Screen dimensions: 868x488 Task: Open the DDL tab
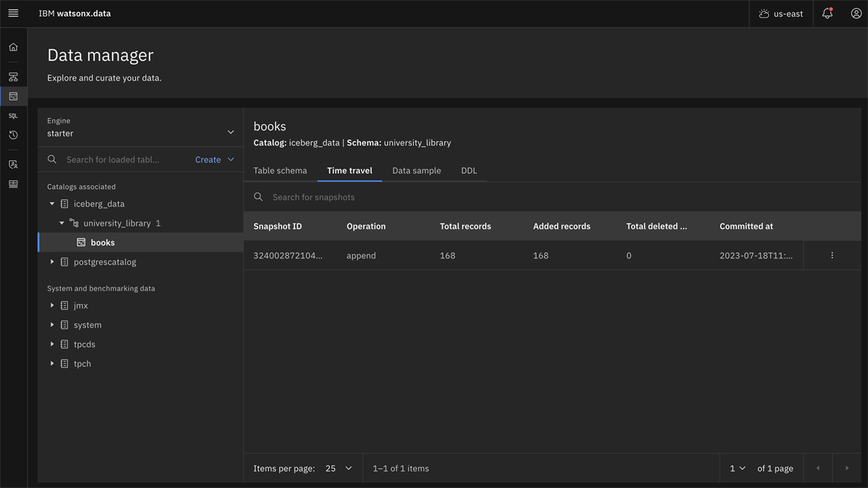469,171
